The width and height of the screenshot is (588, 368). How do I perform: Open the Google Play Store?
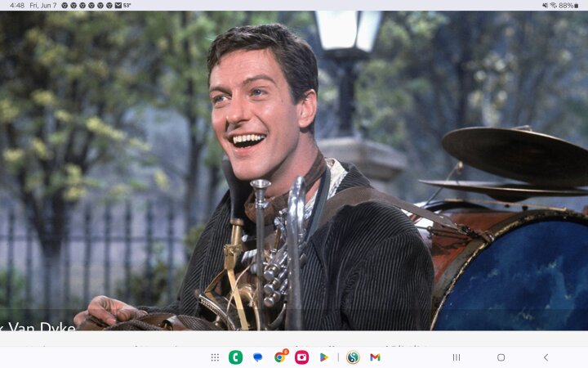coord(323,357)
